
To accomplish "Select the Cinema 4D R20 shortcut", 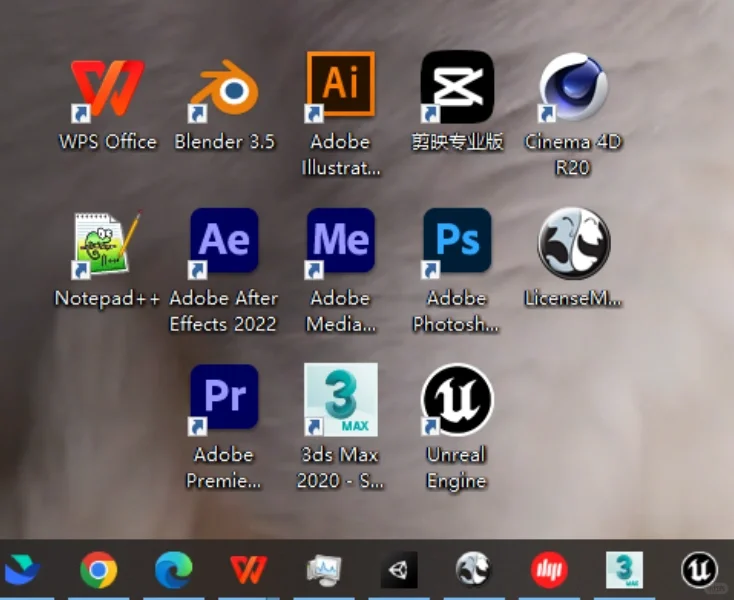I will pos(573,87).
